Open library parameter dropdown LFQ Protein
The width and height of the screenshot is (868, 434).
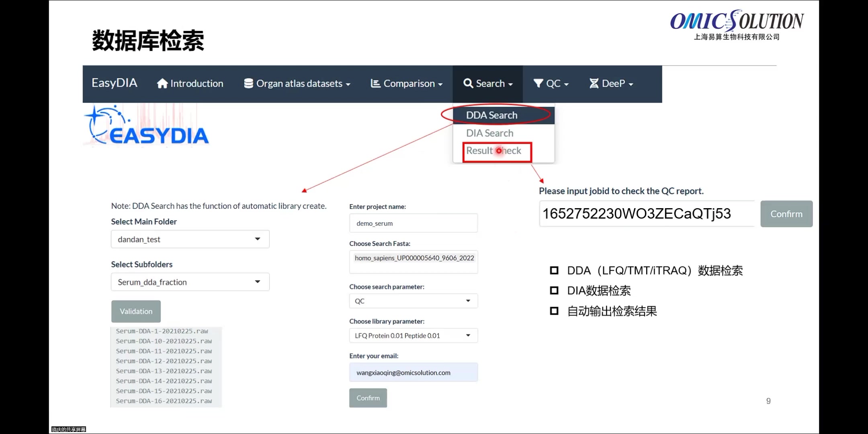click(x=414, y=336)
